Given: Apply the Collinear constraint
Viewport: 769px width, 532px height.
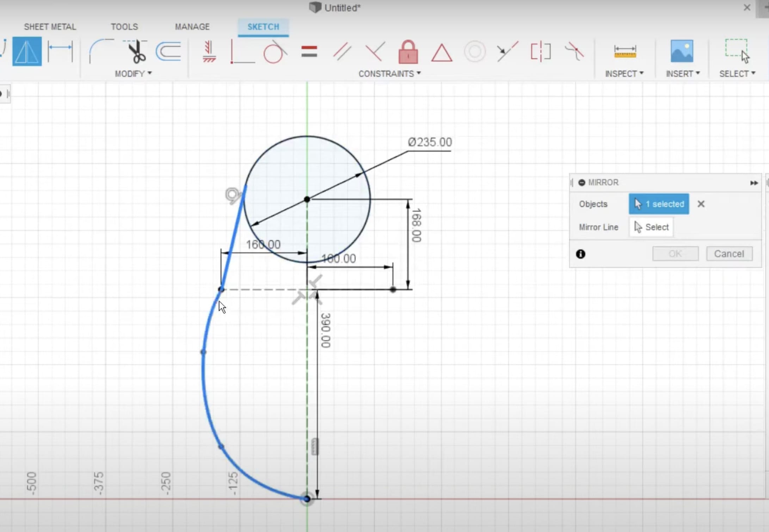Looking at the screenshot, I should pos(507,51).
